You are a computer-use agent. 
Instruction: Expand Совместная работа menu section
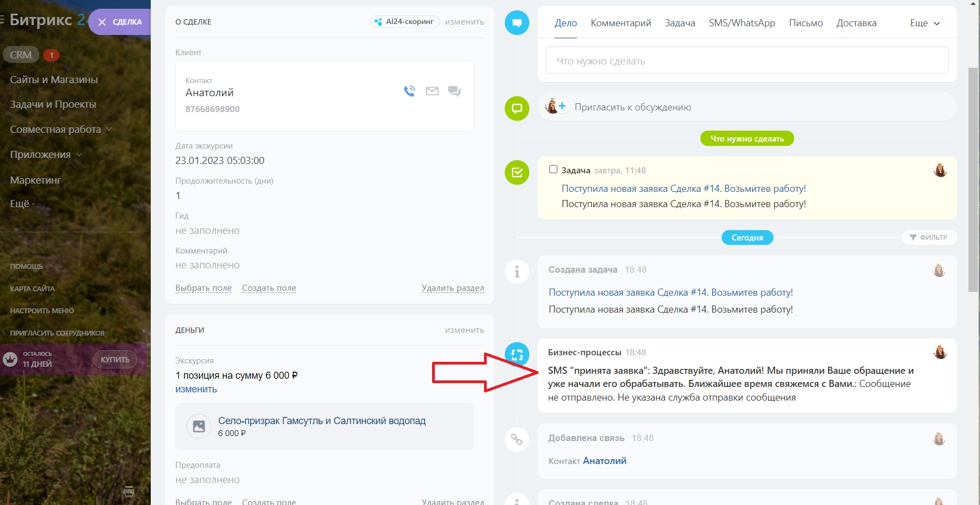(x=61, y=130)
